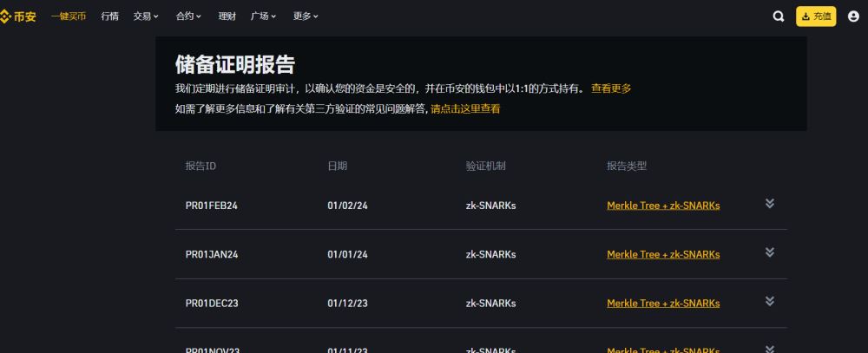Click the 查看更多 link
The image size is (868, 353).
tap(611, 88)
